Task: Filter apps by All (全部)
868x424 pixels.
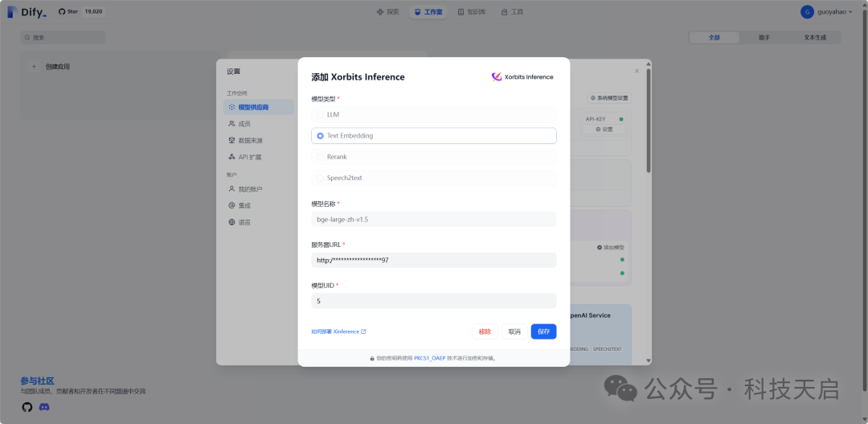Action: pyautogui.click(x=714, y=38)
